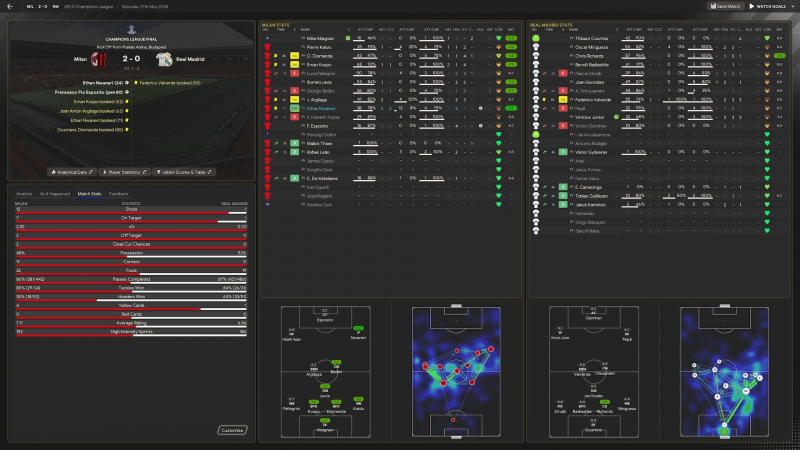Sort Milan stats by TIME column header
This screenshot has height=450, width=800.
[x=281, y=30]
